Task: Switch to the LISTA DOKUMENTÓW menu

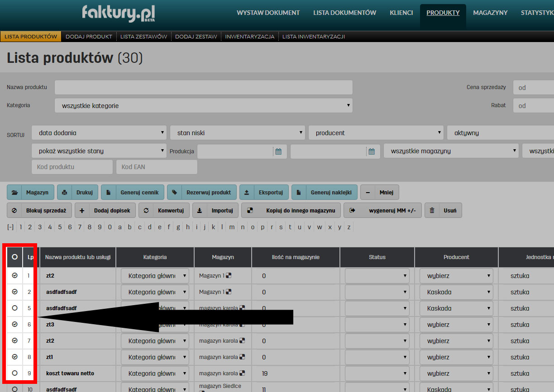Action: coord(344,13)
